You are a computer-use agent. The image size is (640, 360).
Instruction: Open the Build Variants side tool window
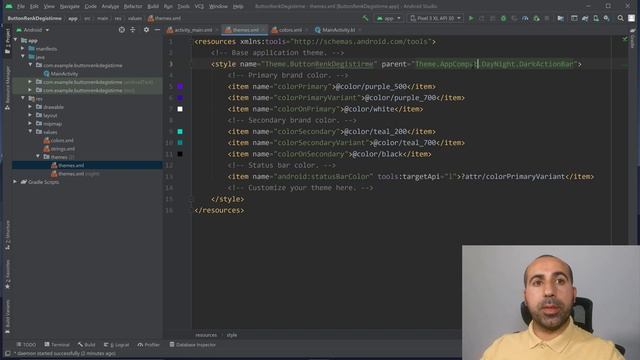point(7,316)
